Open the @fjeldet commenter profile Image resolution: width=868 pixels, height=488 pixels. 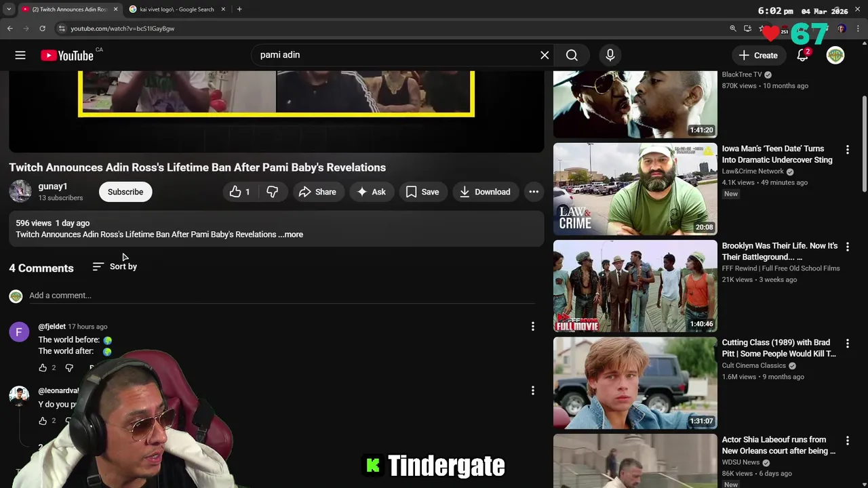coord(52,327)
